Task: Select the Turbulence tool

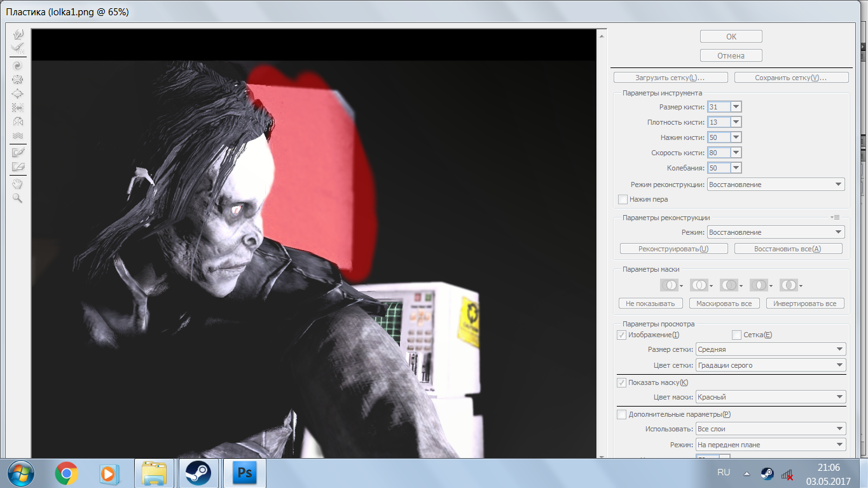Action: 18,135
